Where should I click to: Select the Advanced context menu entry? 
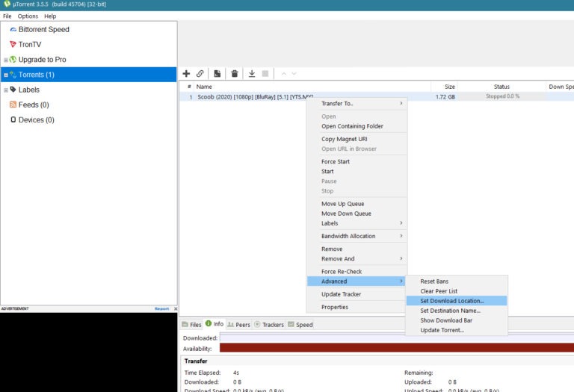357,281
